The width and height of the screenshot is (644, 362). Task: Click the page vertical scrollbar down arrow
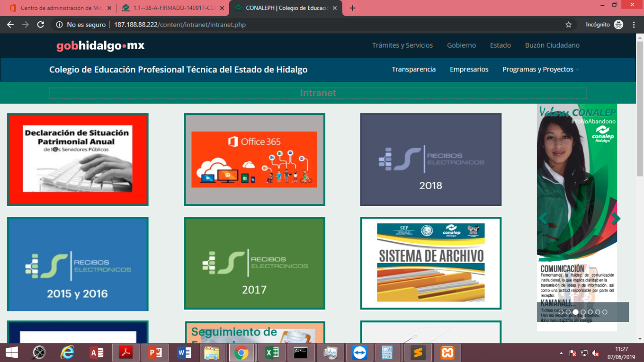tap(640, 339)
